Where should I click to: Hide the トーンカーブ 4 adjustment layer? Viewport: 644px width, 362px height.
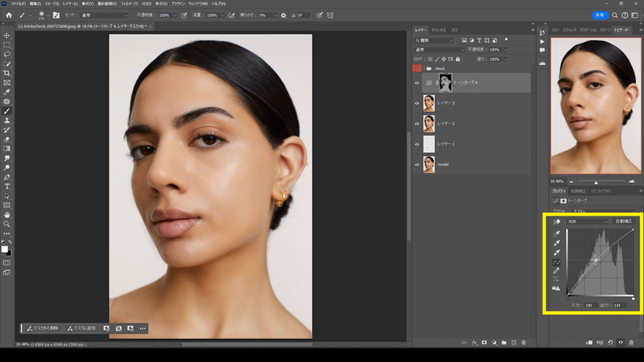[x=417, y=82]
